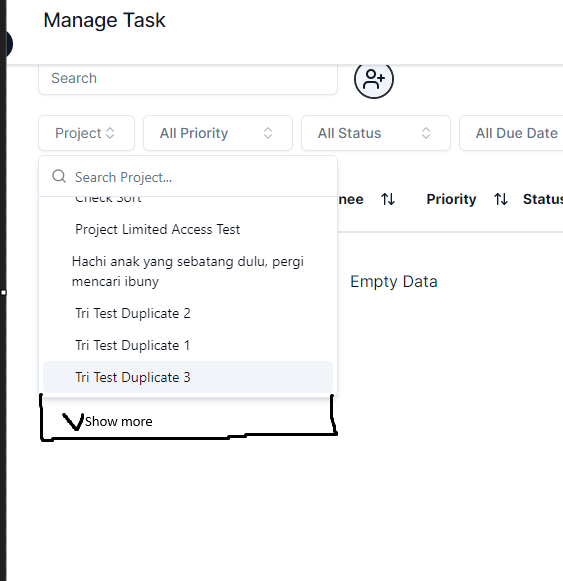
Task: Sort by Priority using arrows icon
Action: [x=501, y=199]
